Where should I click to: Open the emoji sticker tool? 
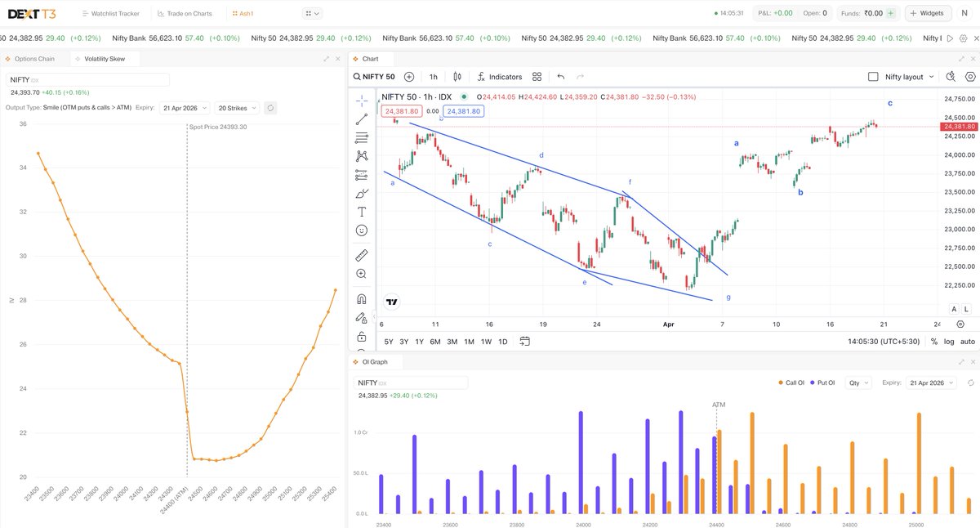coord(361,232)
